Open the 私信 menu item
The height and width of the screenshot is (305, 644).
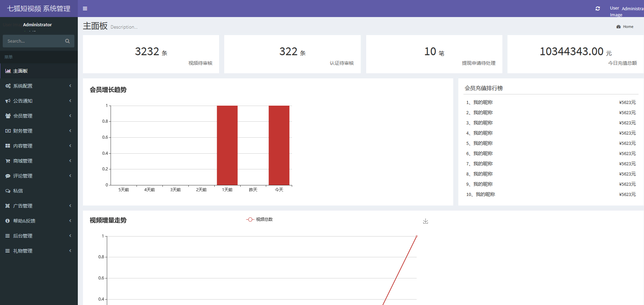tap(18, 191)
